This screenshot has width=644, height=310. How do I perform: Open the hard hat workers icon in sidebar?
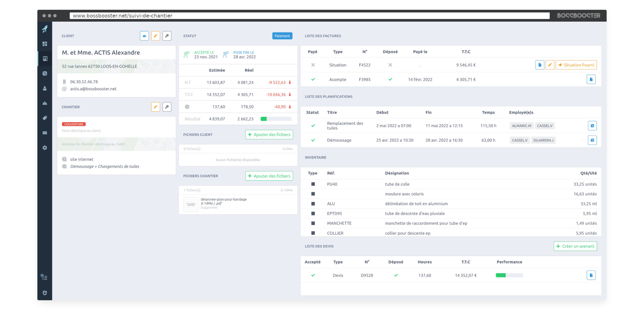click(x=45, y=103)
